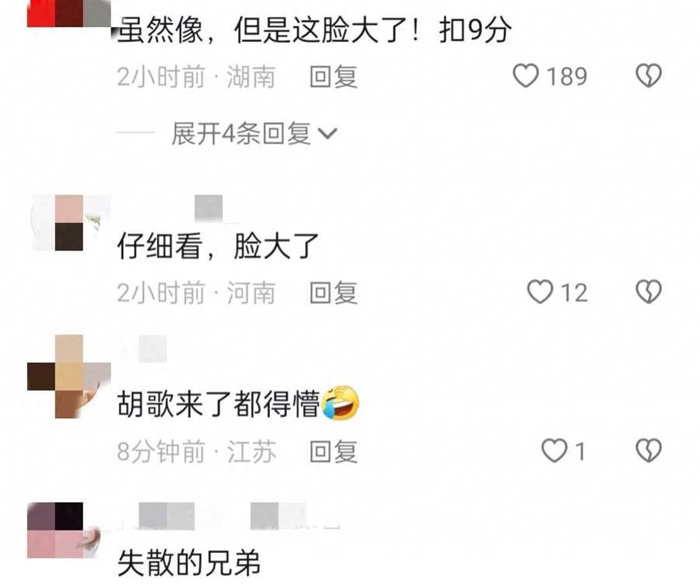Screen dimensions: 700x588
Task: Dislike the Hunan comment via broken heart
Action: 649,75
